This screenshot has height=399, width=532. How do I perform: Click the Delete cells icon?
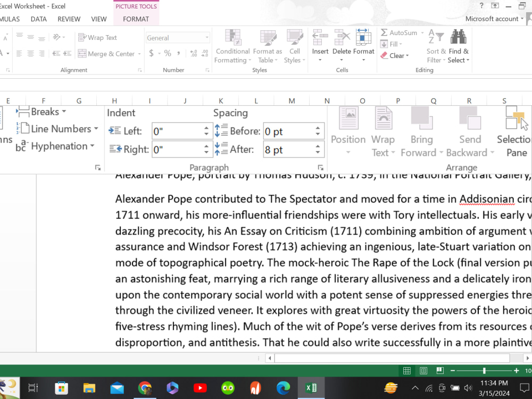(342, 37)
